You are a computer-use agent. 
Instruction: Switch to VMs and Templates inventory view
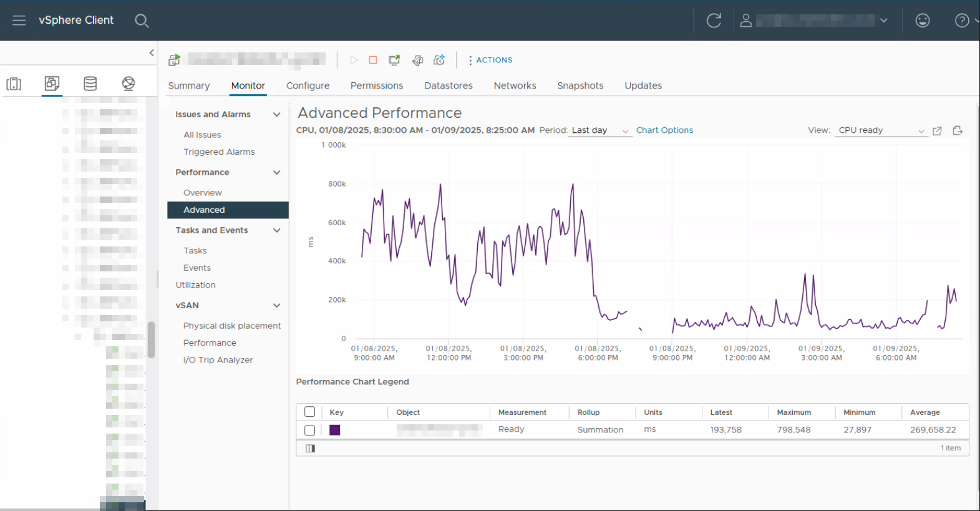tap(52, 83)
